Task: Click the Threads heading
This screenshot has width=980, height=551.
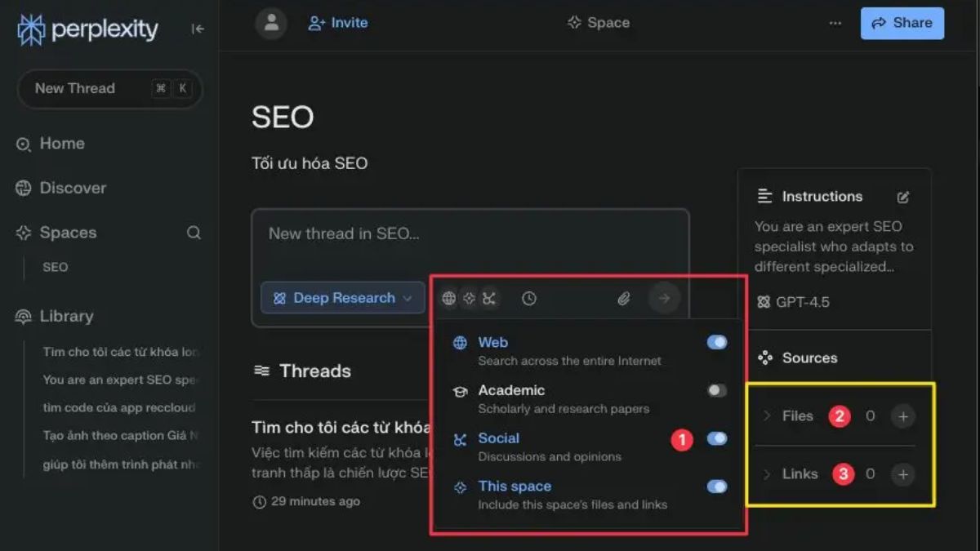Action: (315, 371)
